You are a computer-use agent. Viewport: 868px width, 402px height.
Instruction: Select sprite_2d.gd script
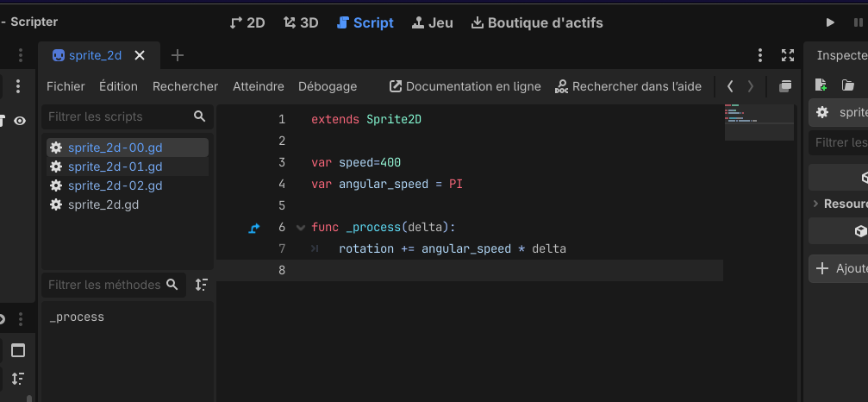[128, 204]
